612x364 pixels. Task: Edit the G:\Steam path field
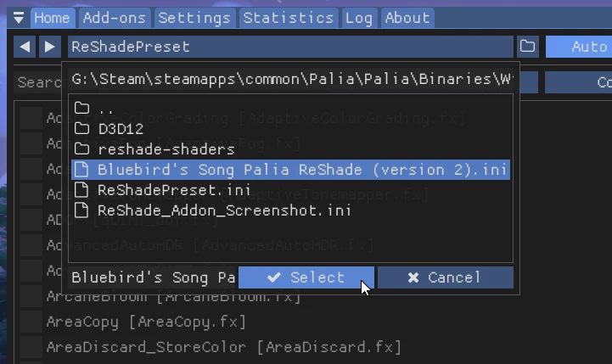(x=290, y=79)
